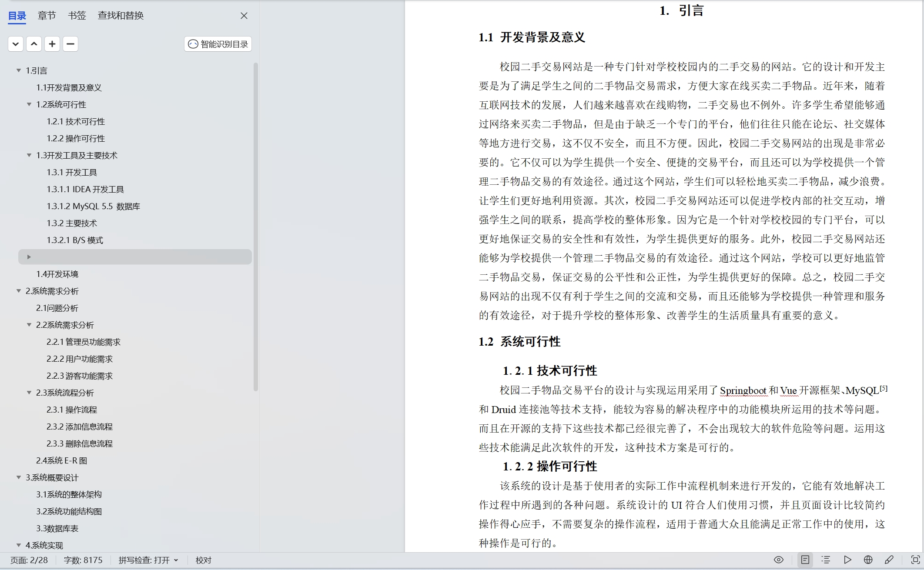
Task: Click 校对 in status bar
Action: tap(203, 560)
